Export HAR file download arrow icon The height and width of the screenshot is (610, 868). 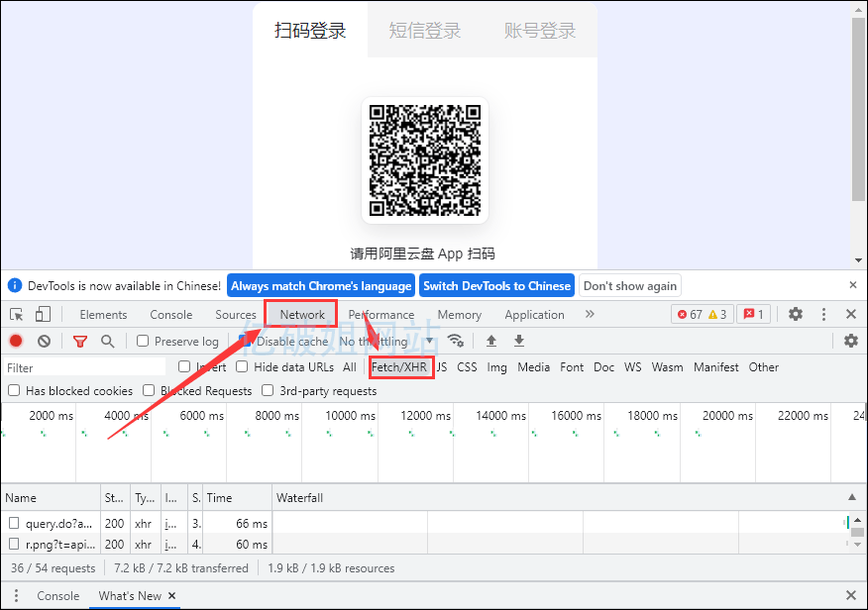[x=518, y=341]
